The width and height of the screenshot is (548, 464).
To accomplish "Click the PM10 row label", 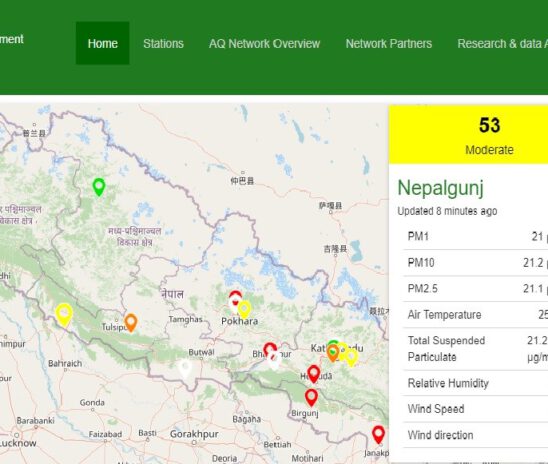I will 421,262.
